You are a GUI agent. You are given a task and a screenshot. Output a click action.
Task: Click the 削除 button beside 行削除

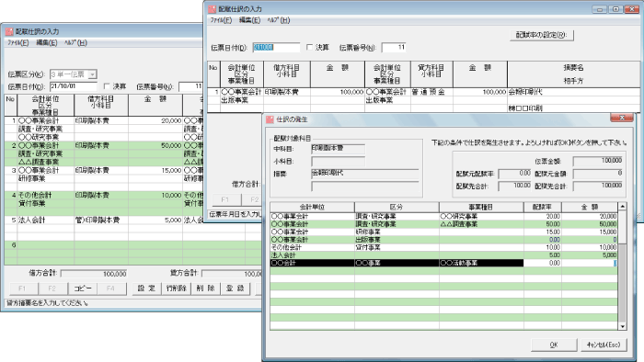click(x=205, y=288)
